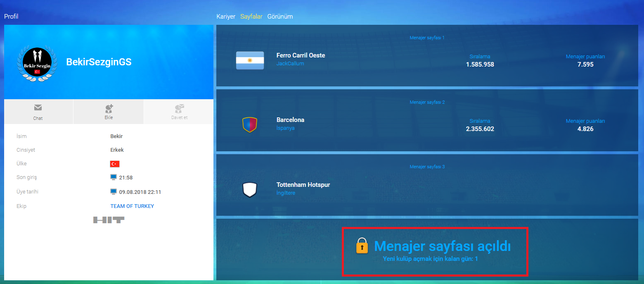Click the ranking value 1.585.958
This screenshot has width=644, height=284.
pyautogui.click(x=480, y=64)
